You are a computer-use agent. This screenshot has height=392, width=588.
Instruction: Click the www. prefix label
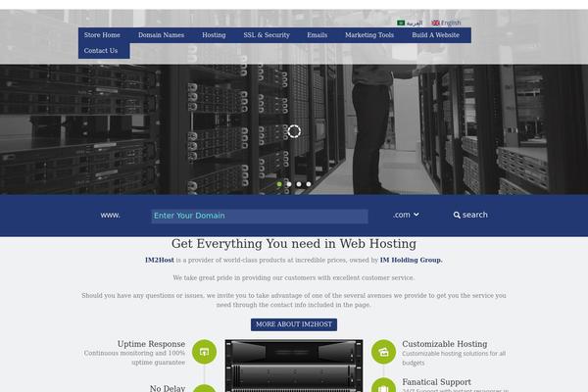[x=110, y=215]
